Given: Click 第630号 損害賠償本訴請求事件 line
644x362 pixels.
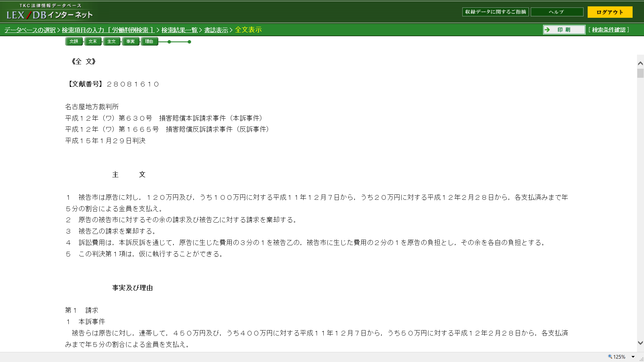Looking at the screenshot, I should point(165,118).
